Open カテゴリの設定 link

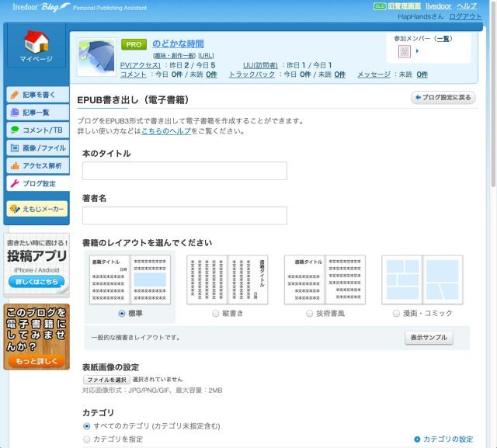(448, 439)
